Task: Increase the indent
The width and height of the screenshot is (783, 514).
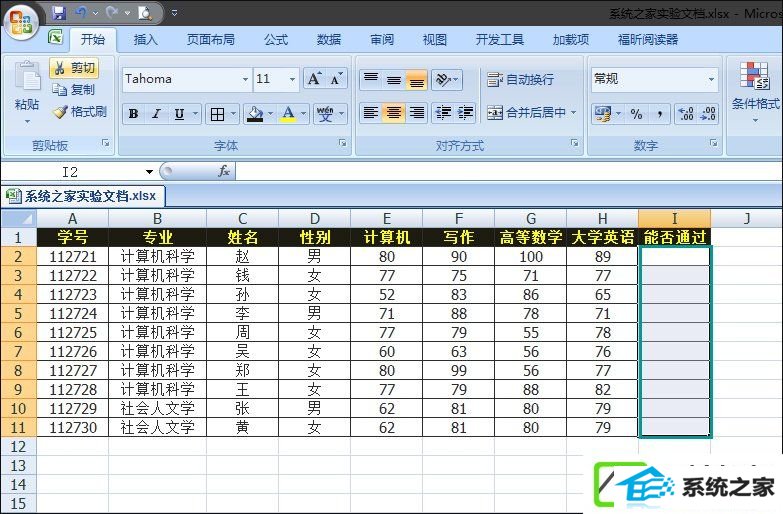Action: point(465,113)
